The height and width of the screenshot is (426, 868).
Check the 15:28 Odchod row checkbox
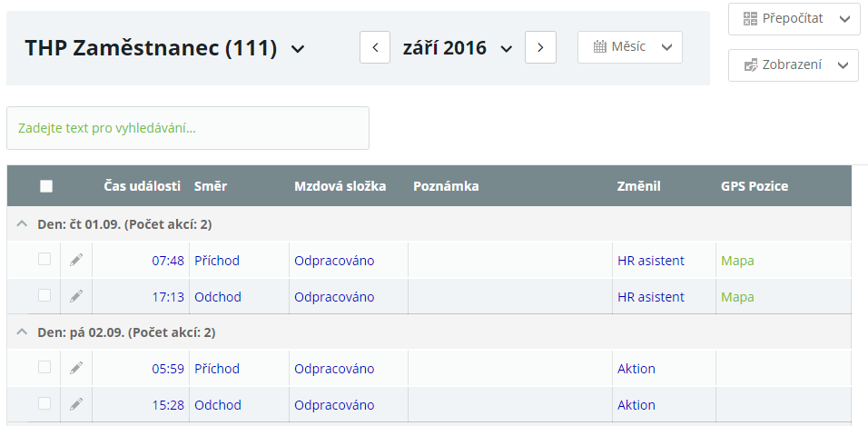point(44,403)
